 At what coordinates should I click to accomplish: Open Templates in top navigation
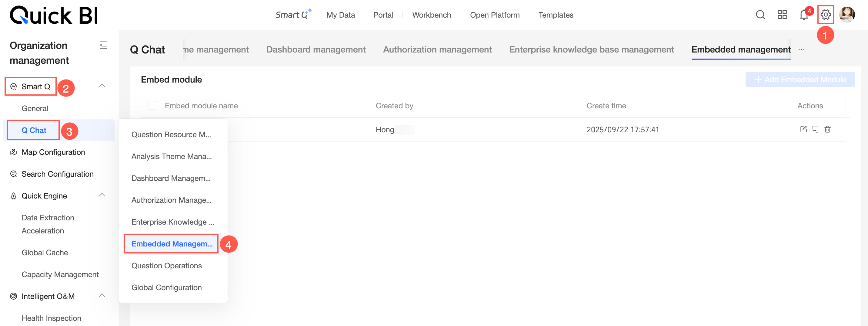556,15
